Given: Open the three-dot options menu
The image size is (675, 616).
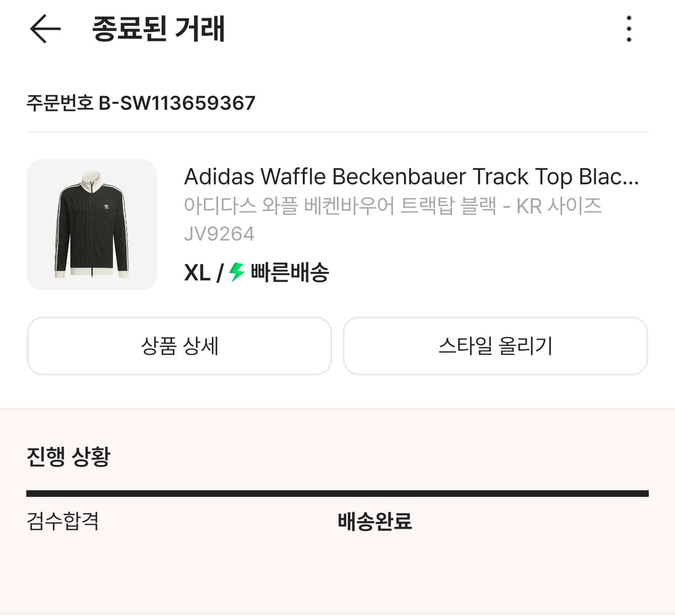Looking at the screenshot, I should (629, 29).
